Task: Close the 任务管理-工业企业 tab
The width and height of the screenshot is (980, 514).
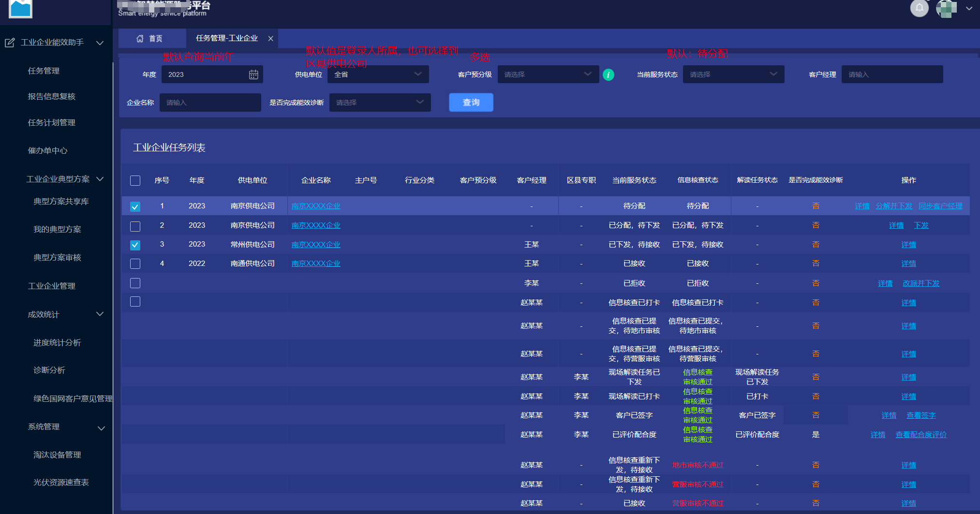Action: tap(271, 38)
